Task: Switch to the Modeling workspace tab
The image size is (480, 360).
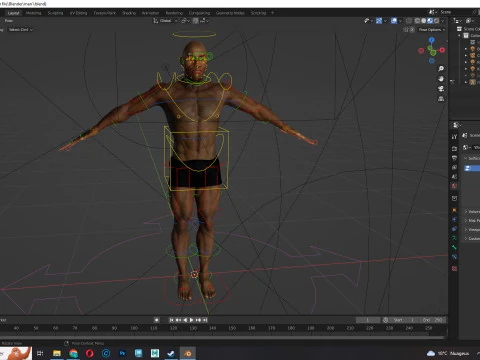Action: coord(33,13)
